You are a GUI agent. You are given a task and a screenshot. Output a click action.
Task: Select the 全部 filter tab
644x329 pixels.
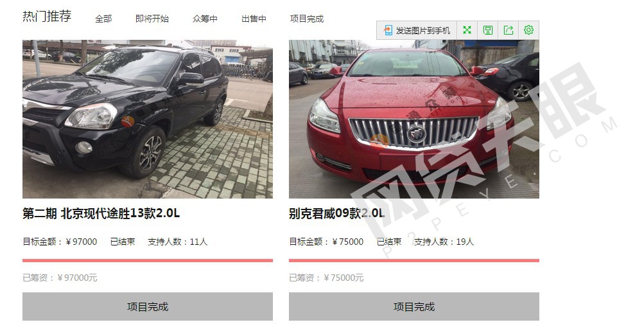103,19
